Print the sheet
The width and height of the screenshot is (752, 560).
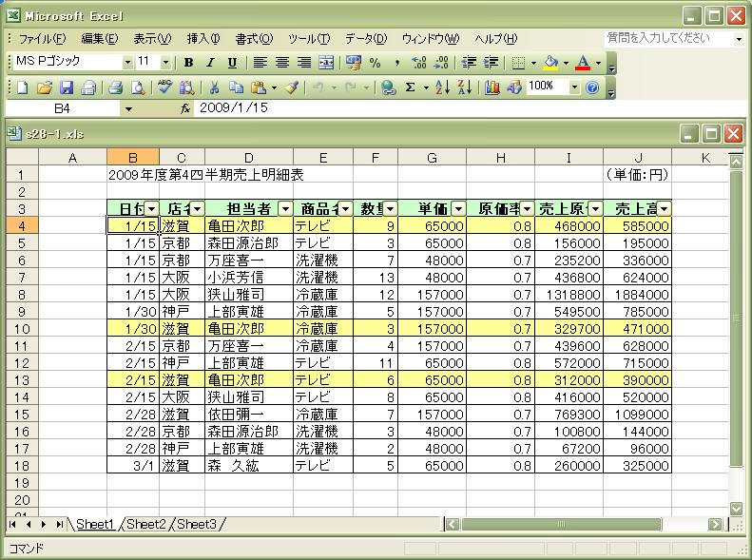[116, 87]
